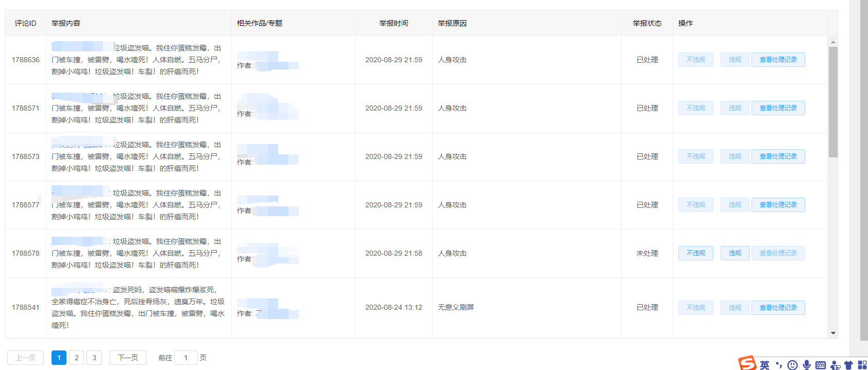Click 违规 in row 1788571
The image size is (868, 370).
(x=735, y=108)
